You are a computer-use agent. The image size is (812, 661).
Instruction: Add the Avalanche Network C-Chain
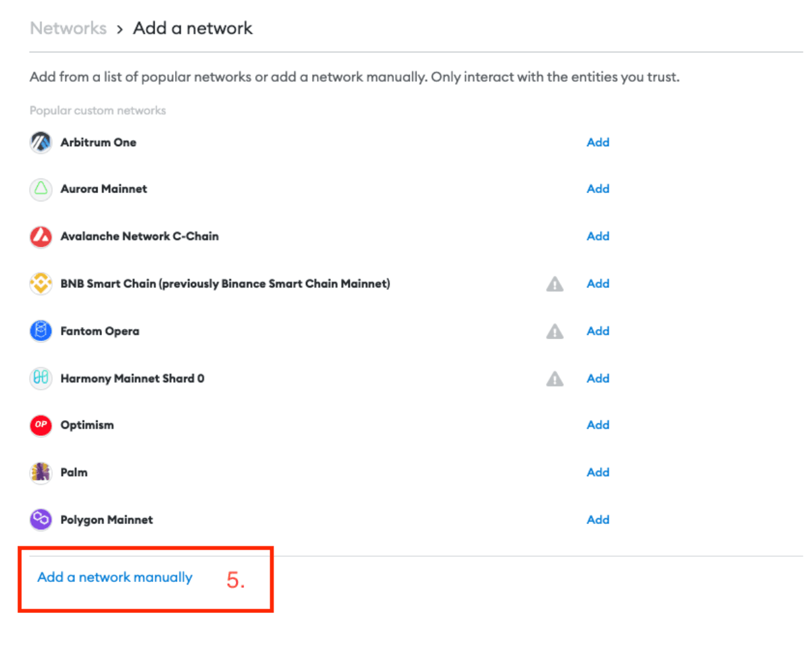pyautogui.click(x=597, y=236)
